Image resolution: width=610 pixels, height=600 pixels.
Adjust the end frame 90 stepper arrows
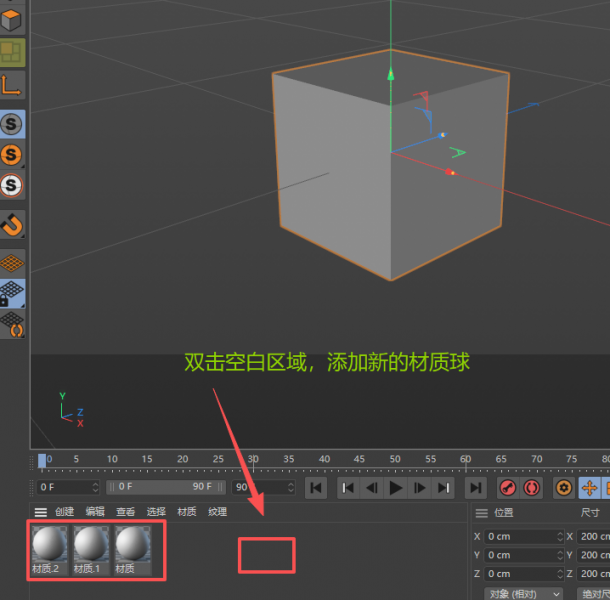(291, 487)
